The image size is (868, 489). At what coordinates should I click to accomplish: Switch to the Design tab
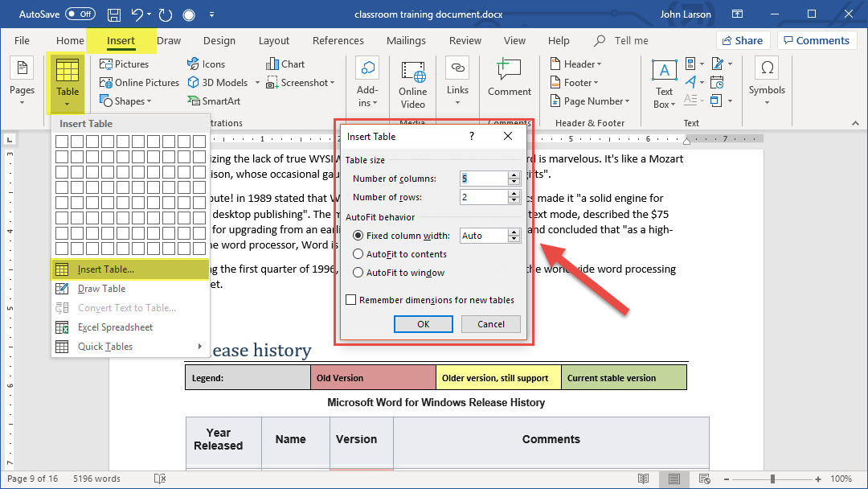pos(219,41)
